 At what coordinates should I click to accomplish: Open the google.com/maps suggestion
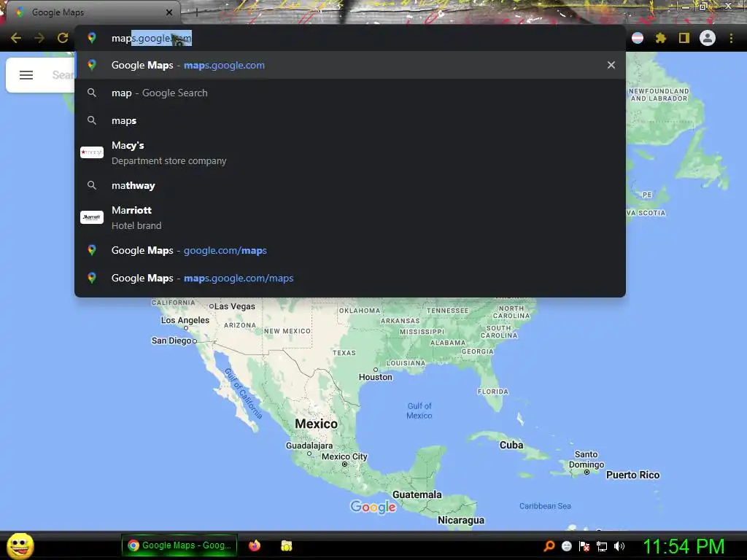[x=349, y=251]
